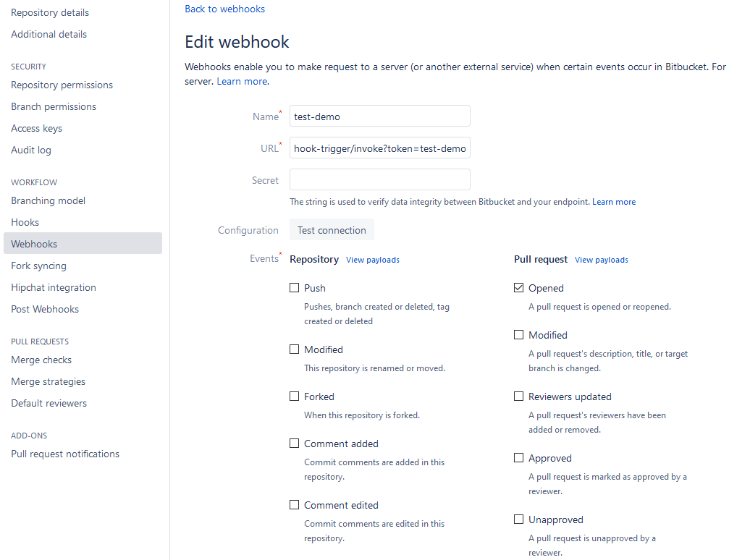Select Merge checks in sidebar
Screen dimensions: 729x560
coord(41,360)
